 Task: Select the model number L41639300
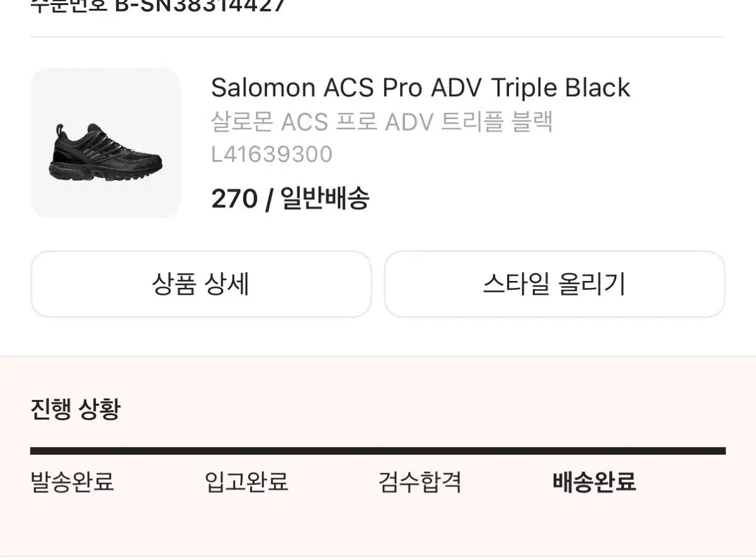pos(272,154)
